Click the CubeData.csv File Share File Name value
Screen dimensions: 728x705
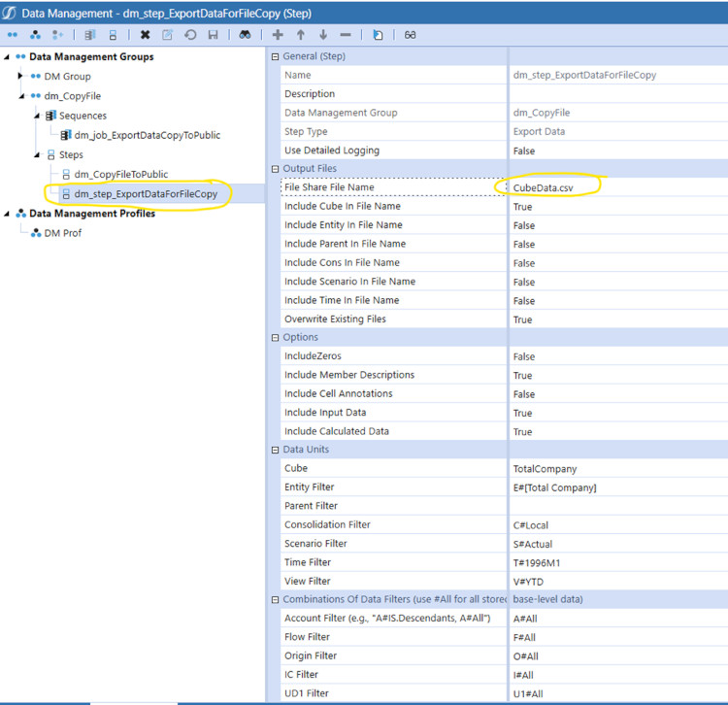[544, 188]
